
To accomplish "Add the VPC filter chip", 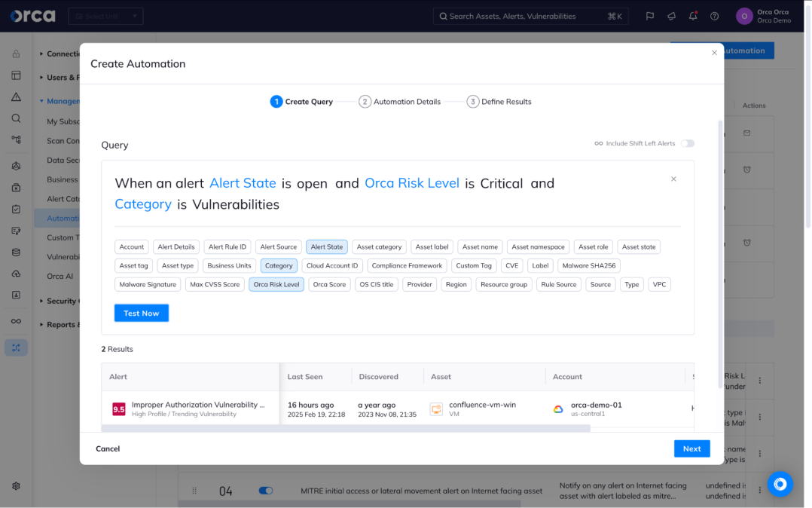I will (659, 284).
